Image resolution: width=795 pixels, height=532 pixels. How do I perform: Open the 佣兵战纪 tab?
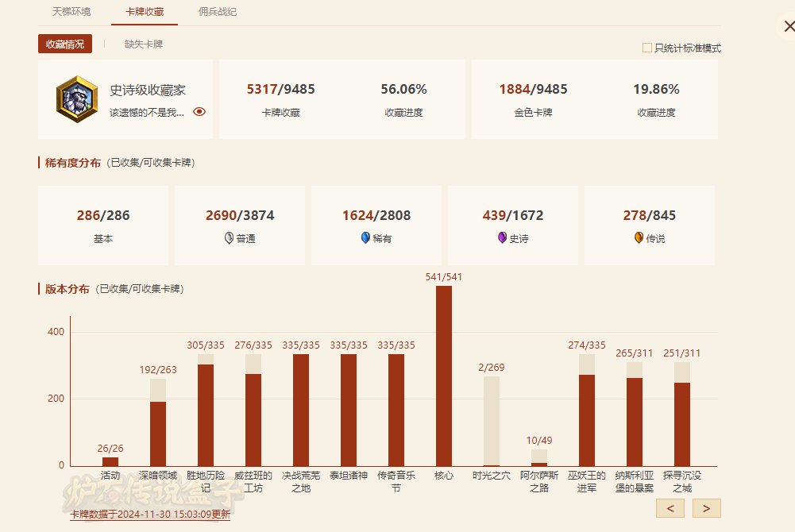pos(218,12)
